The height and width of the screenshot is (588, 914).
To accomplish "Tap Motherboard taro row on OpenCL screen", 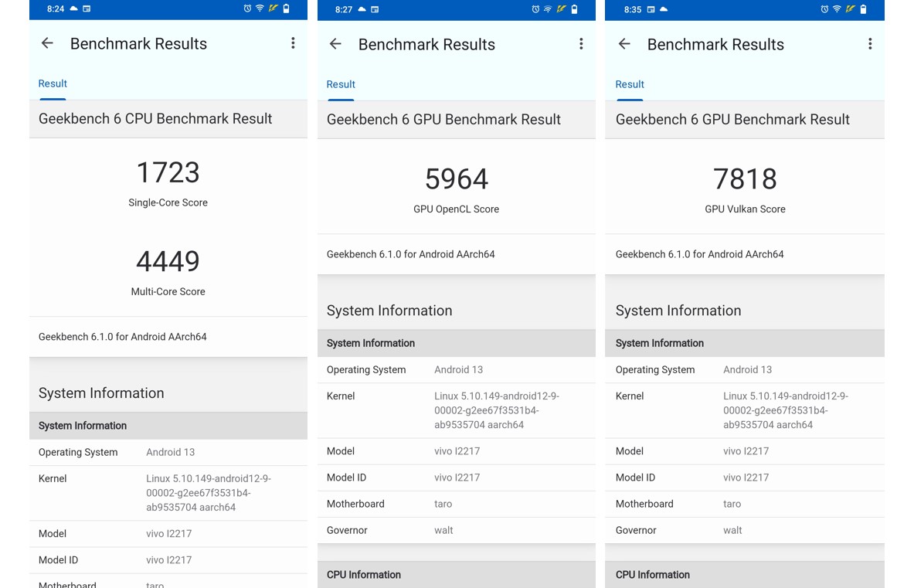I will pos(457,504).
